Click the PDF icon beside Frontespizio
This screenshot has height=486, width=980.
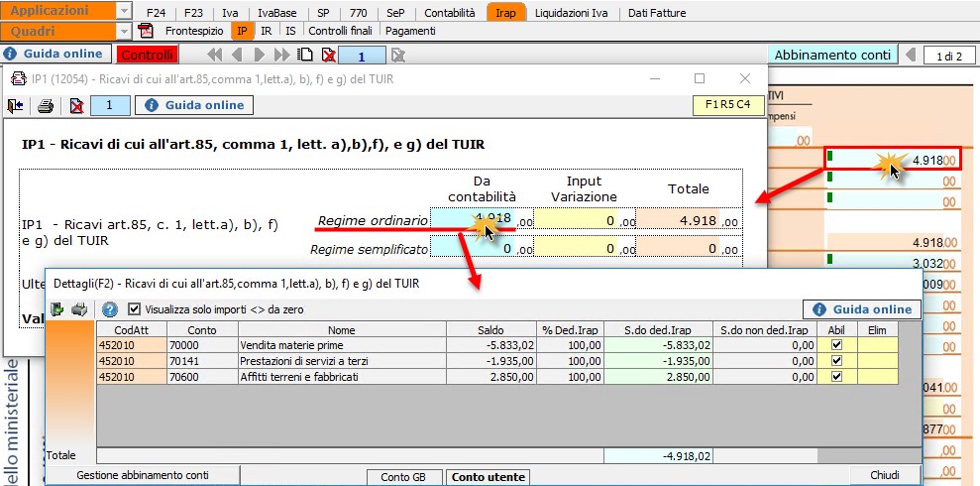(x=151, y=31)
